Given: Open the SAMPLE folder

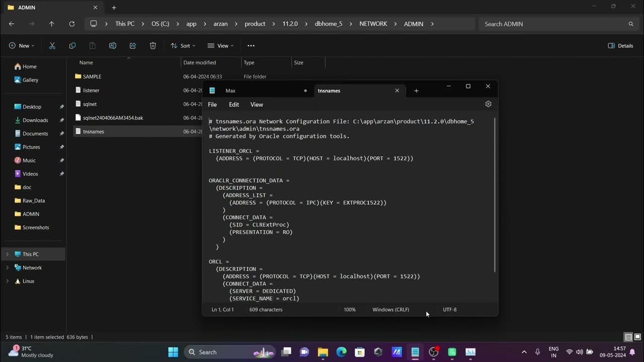Looking at the screenshot, I should (92, 76).
